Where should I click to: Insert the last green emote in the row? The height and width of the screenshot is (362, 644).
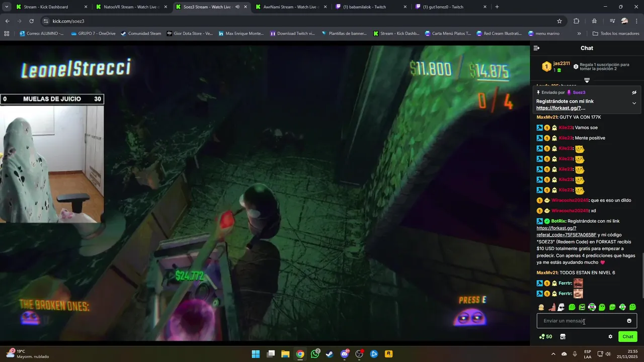pyautogui.click(x=633, y=307)
